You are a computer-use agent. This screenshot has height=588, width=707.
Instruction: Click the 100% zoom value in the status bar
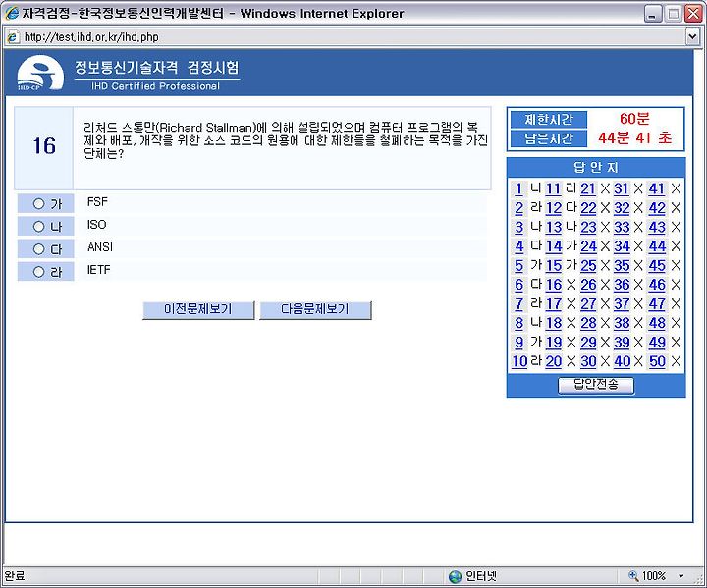click(x=653, y=576)
